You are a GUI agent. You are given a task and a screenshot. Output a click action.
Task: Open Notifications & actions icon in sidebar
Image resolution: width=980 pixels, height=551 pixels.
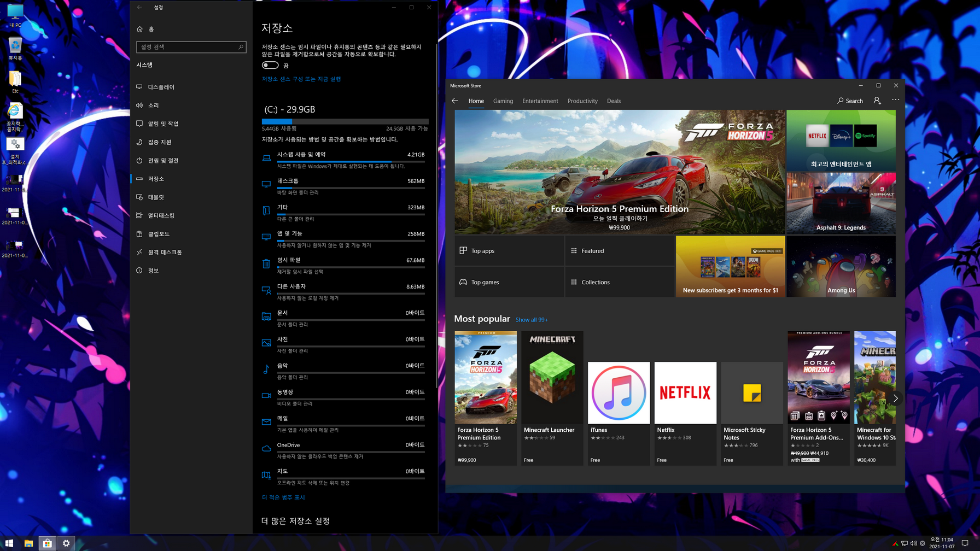pyautogui.click(x=139, y=124)
